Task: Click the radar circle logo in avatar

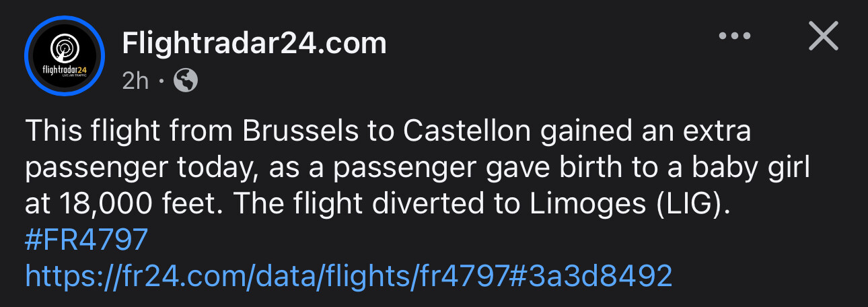Action: click(x=65, y=49)
